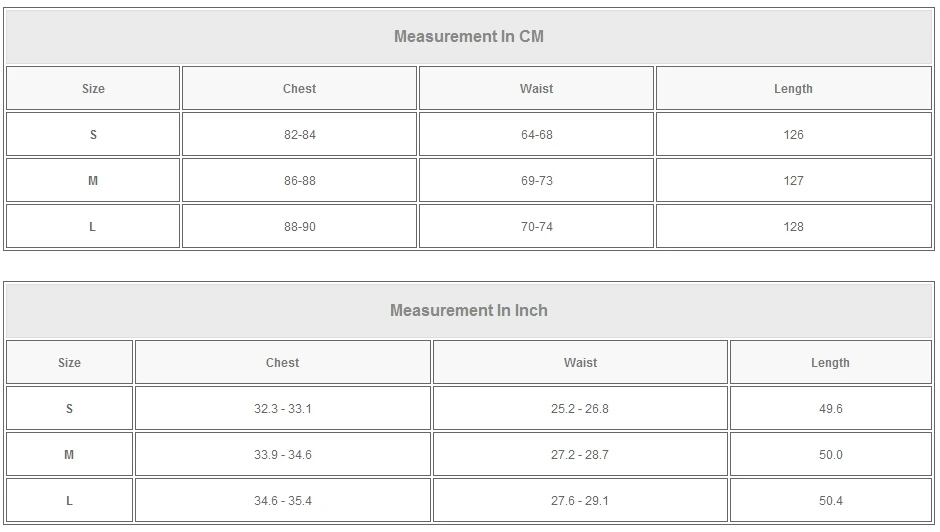The image size is (940, 532).
Task: Click the 88-90 chest cell
Action: [299, 227]
